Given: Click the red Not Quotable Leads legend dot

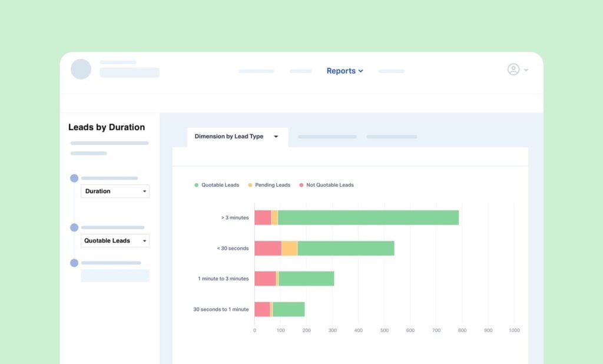Looking at the screenshot, I should [x=301, y=185].
